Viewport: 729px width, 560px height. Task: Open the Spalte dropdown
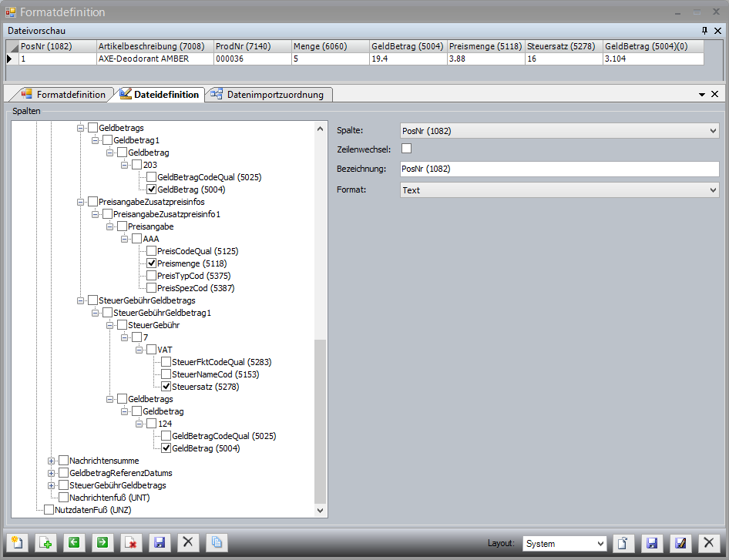[x=559, y=131]
